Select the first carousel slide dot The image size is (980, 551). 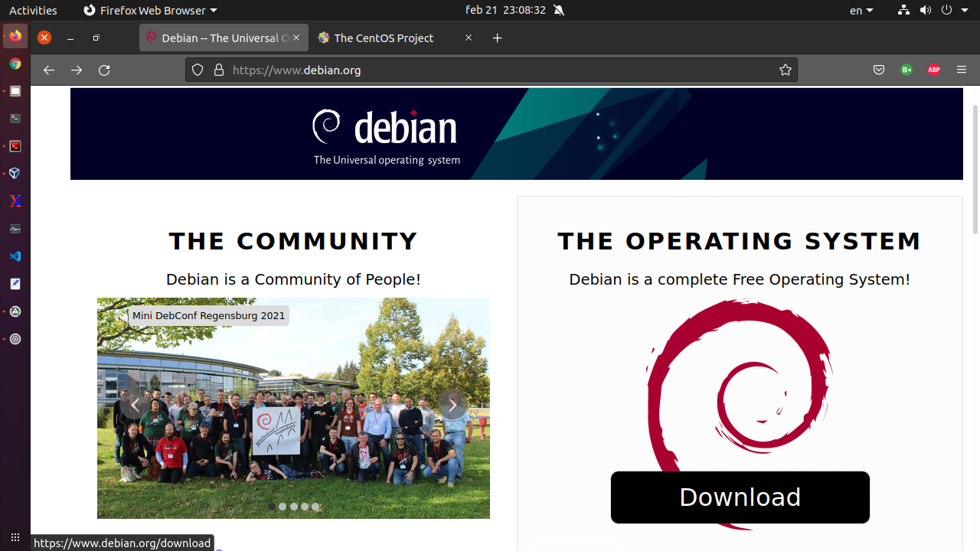(x=272, y=507)
